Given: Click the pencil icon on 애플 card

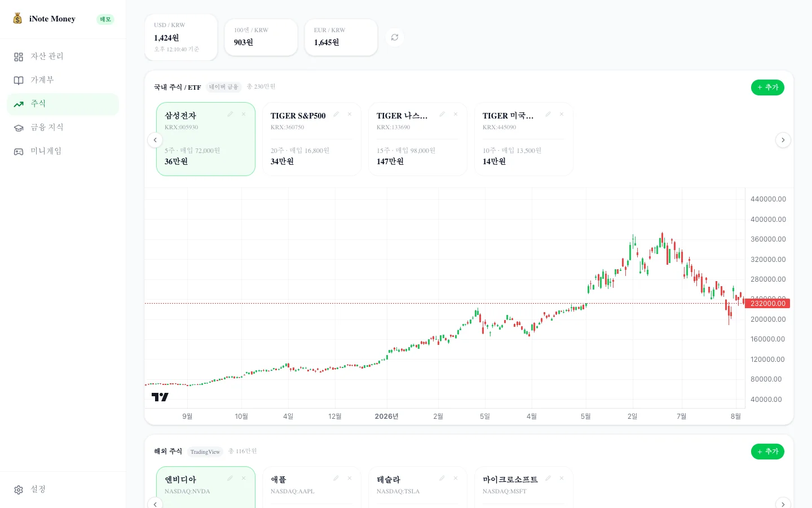Looking at the screenshot, I should pyautogui.click(x=336, y=478).
